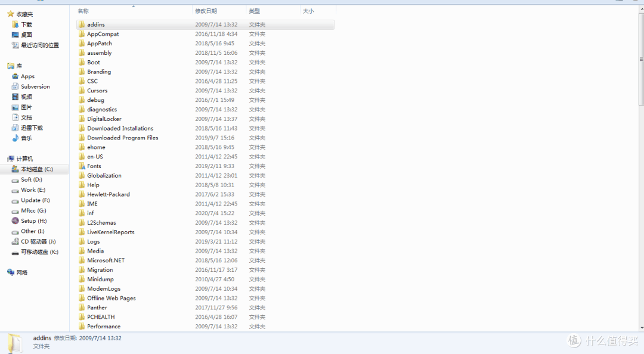Open the 下载 favorites folder icon

[15, 24]
